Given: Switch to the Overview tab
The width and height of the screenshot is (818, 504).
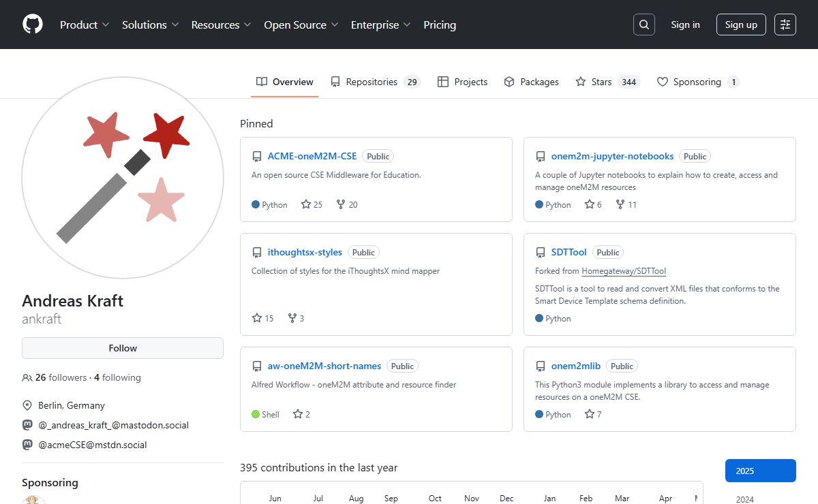Looking at the screenshot, I should (x=285, y=82).
